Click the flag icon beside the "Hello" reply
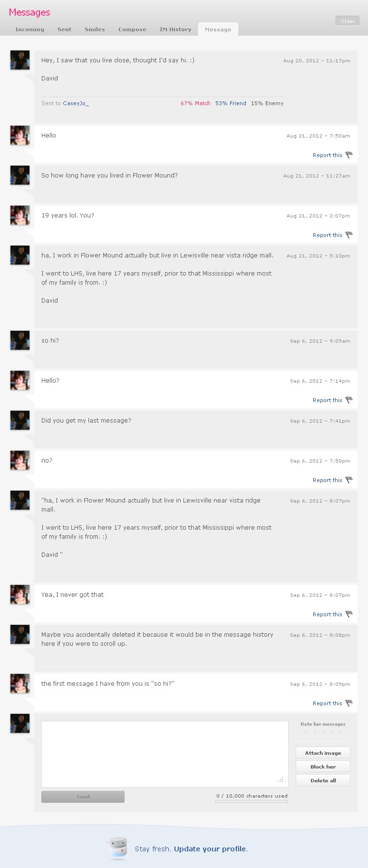 click(349, 155)
